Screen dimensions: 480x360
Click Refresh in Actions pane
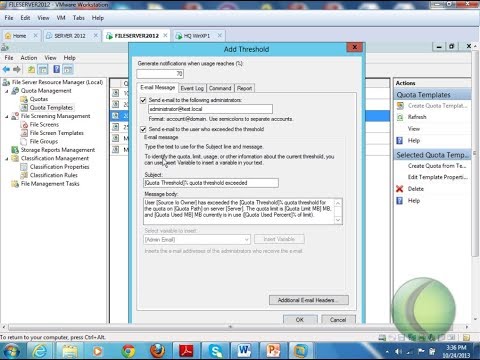(417, 117)
